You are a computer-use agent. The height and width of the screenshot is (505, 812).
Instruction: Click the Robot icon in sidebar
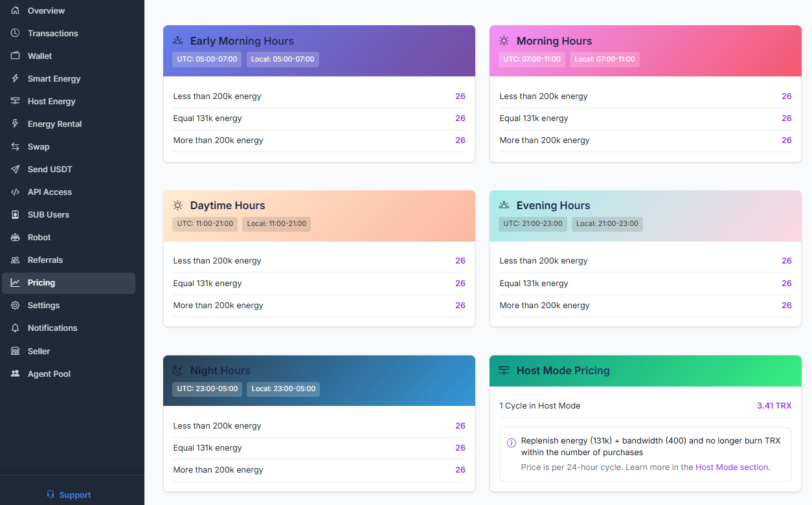pyautogui.click(x=16, y=237)
